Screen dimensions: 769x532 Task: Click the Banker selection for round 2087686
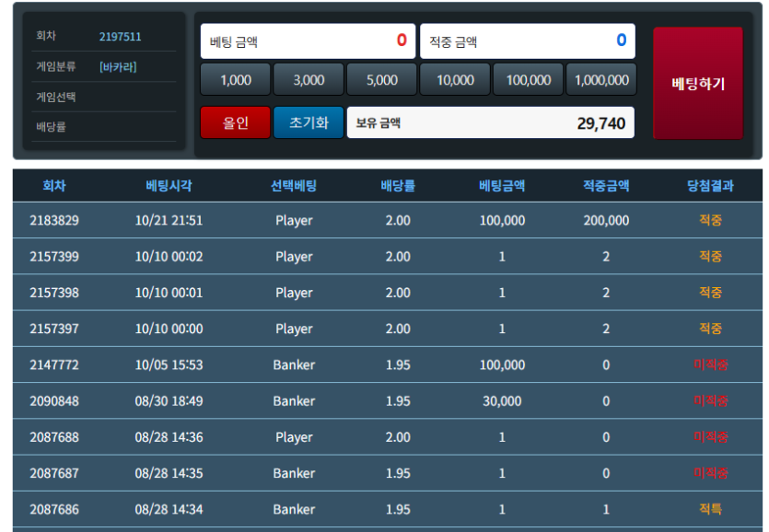click(x=294, y=509)
